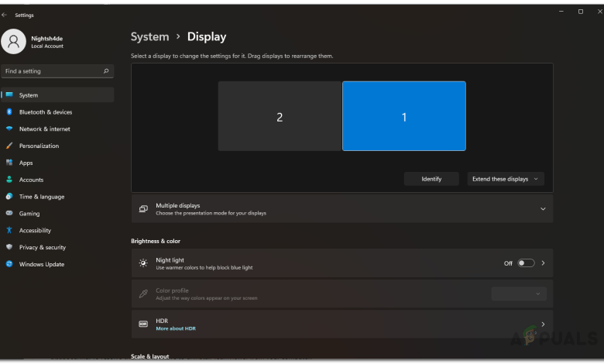Click the Network & internet wifi icon
The image size is (604, 364).
click(9, 129)
